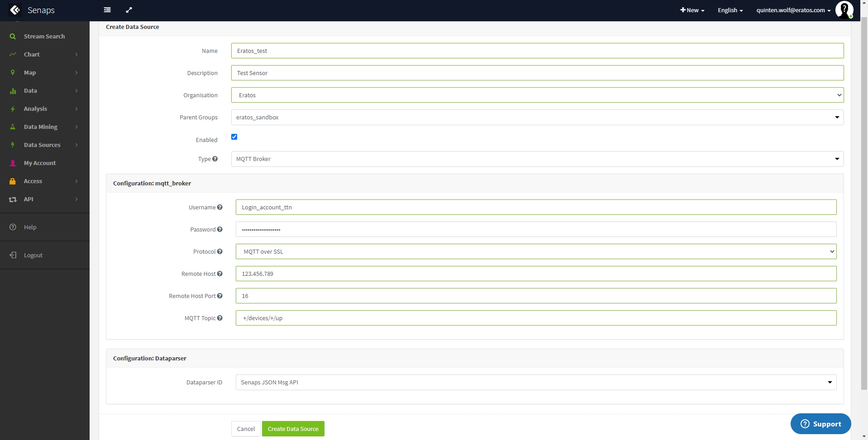
Task: Open the Data Sources sidebar menu item
Action: pos(44,145)
